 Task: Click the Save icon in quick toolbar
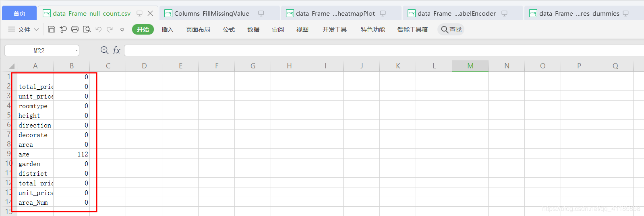(x=51, y=29)
